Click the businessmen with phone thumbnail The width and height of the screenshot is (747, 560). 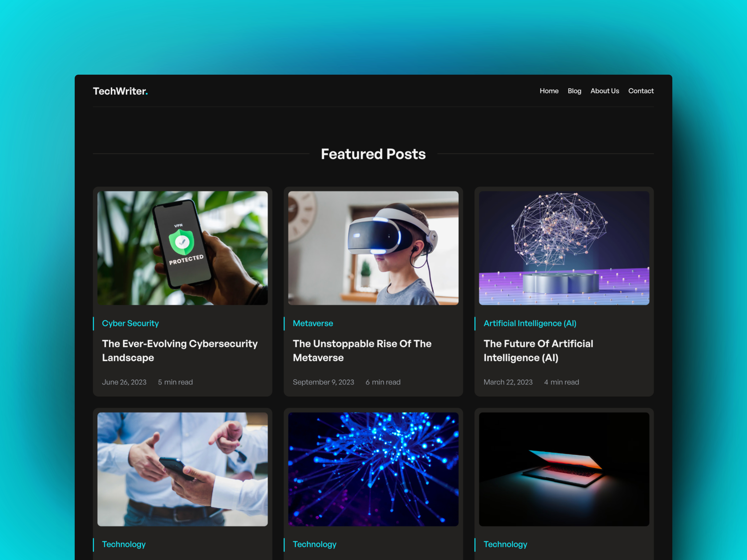pyautogui.click(x=182, y=469)
